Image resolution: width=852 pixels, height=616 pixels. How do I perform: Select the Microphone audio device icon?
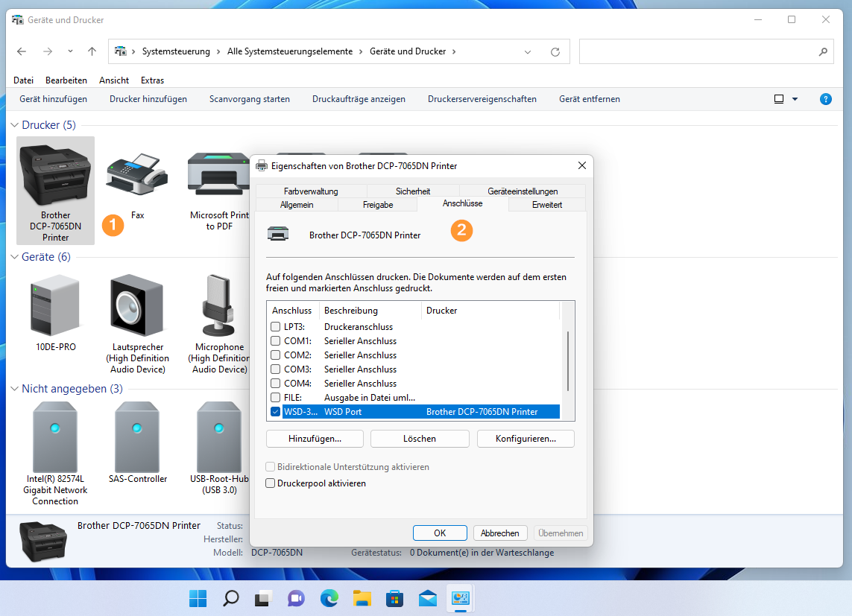tap(218, 305)
